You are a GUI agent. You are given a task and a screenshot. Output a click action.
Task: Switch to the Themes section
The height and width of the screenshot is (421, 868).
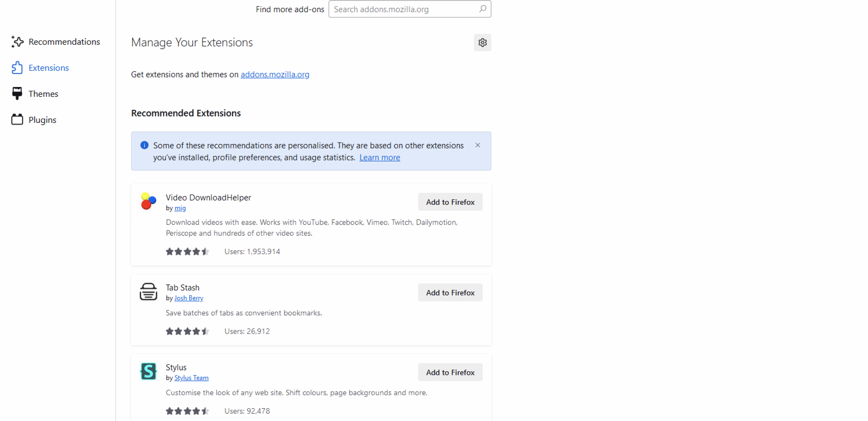pos(43,94)
